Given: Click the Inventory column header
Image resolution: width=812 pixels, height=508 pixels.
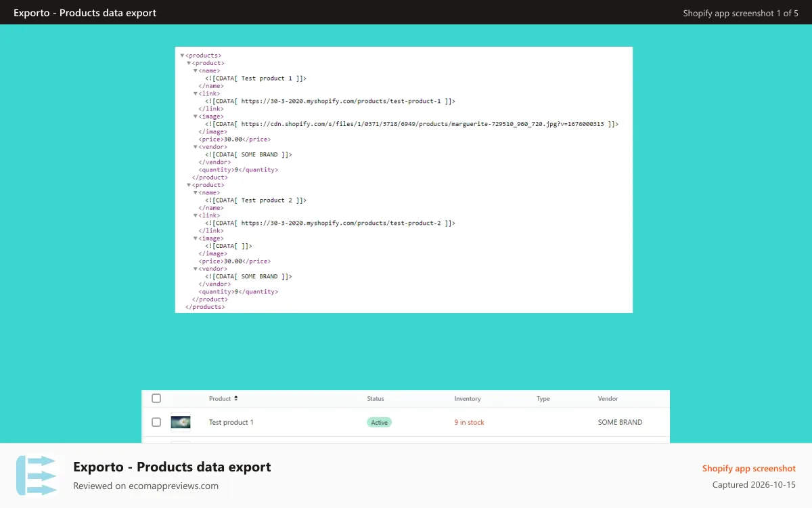Looking at the screenshot, I should [468, 399].
